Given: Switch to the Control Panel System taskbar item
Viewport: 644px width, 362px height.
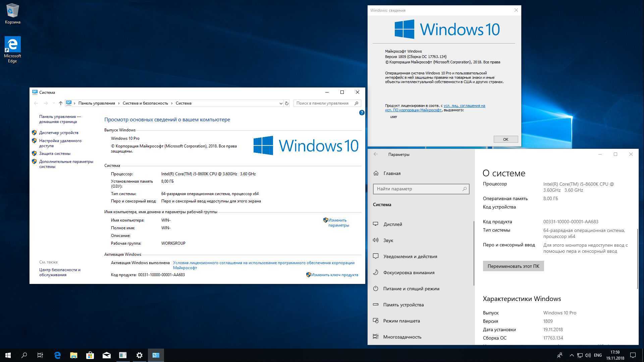Looking at the screenshot, I should pyautogui.click(x=156, y=355).
